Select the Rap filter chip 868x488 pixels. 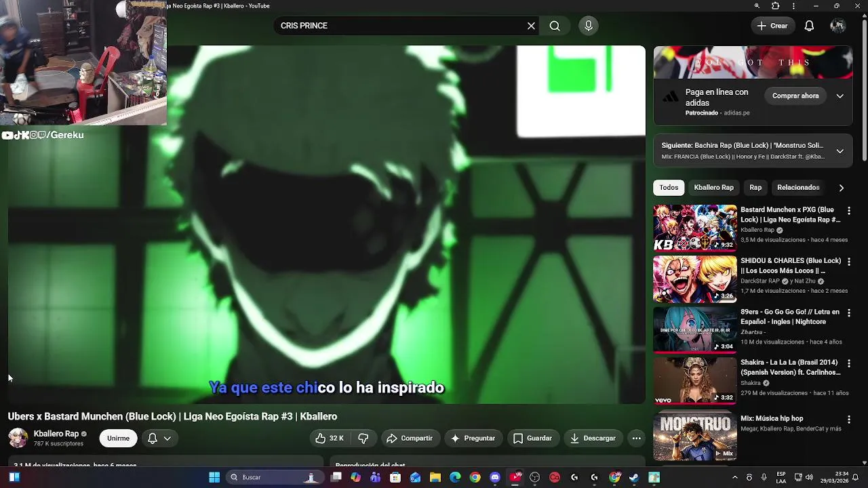[755, 188]
